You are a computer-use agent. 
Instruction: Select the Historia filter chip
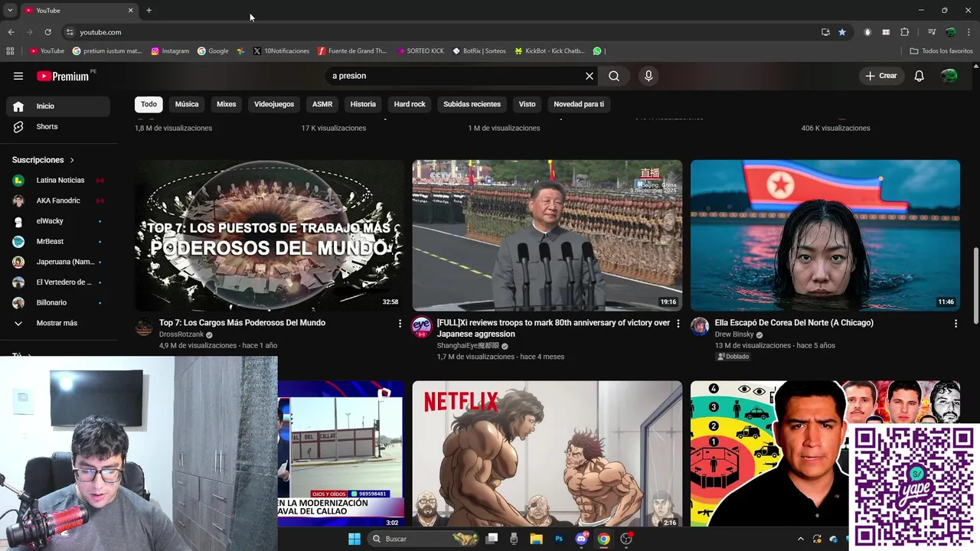(363, 104)
